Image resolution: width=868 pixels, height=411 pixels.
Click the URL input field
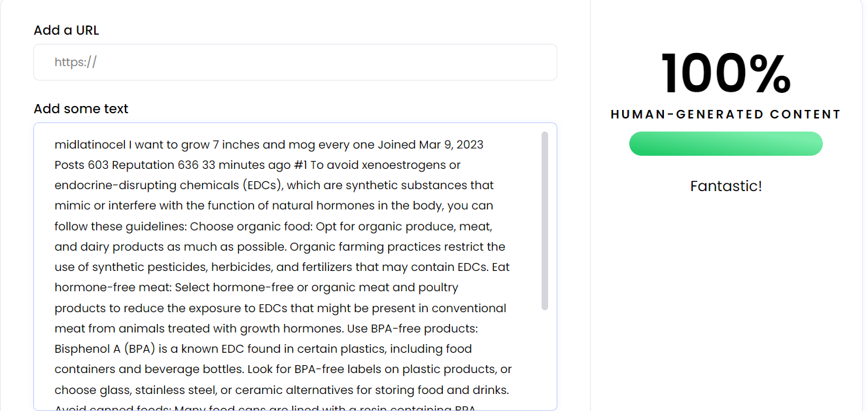click(294, 62)
